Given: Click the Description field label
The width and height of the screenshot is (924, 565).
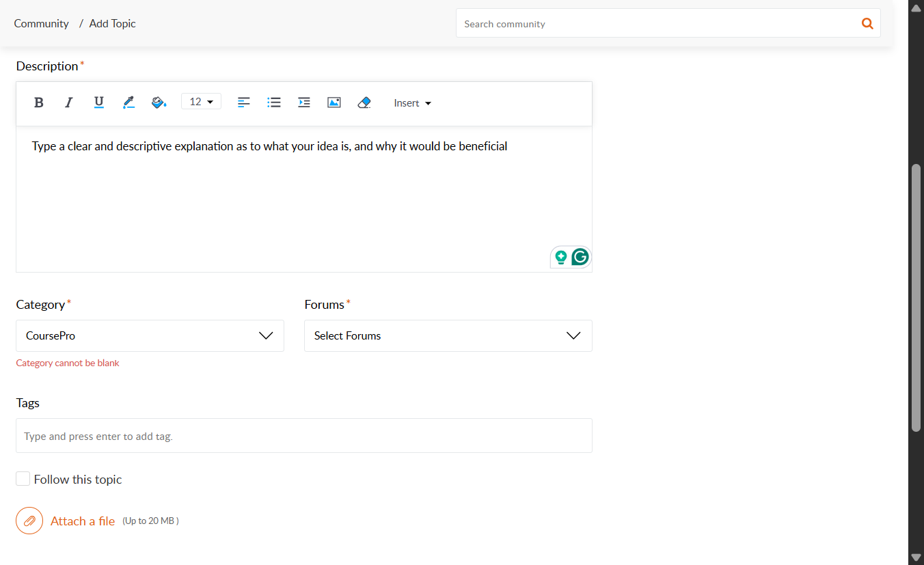Looking at the screenshot, I should pyautogui.click(x=47, y=66).
